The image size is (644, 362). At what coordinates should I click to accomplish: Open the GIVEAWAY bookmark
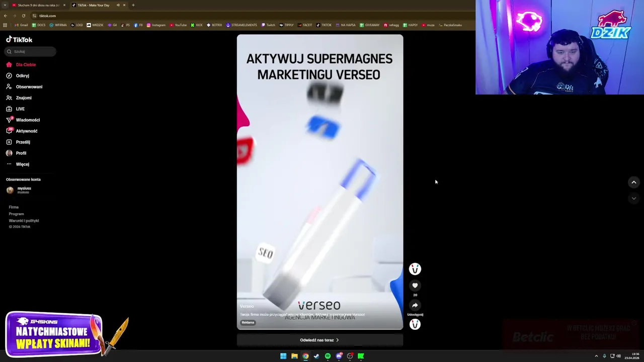[x=370, y=25]
